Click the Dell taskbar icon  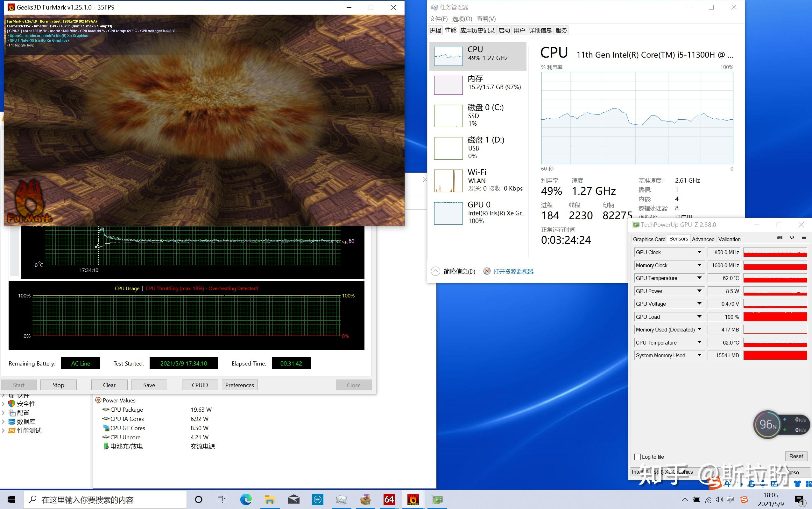(317, 499)
